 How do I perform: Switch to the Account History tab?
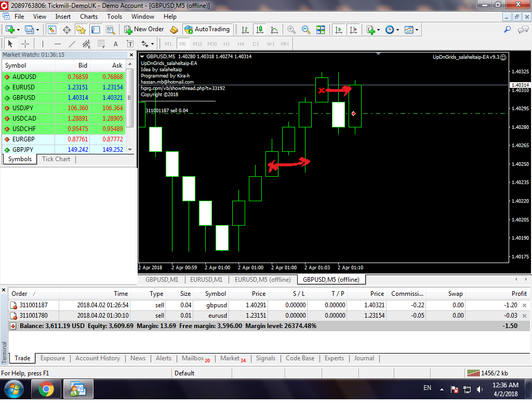pyautogui.click(x=97, y=358)
